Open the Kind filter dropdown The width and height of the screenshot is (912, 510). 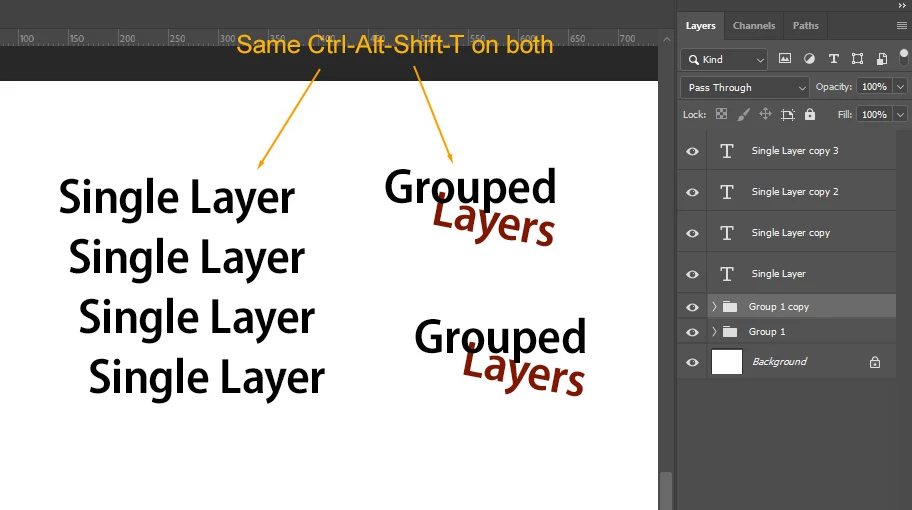tap(724, 59)
